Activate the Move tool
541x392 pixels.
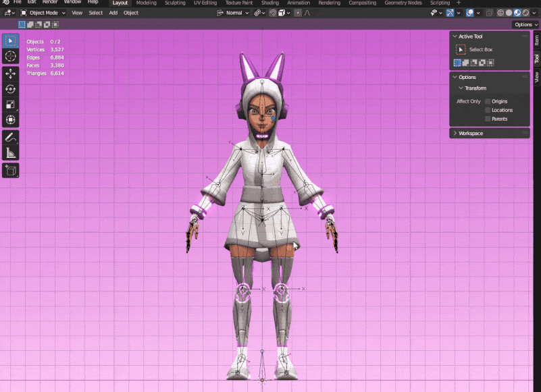pos(10,74)
